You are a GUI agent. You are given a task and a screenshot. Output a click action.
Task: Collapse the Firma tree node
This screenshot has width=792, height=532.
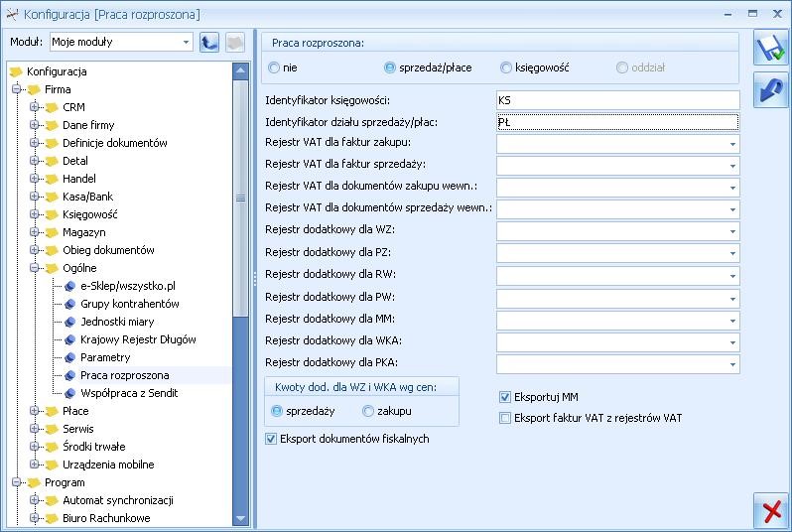[17, 89]
